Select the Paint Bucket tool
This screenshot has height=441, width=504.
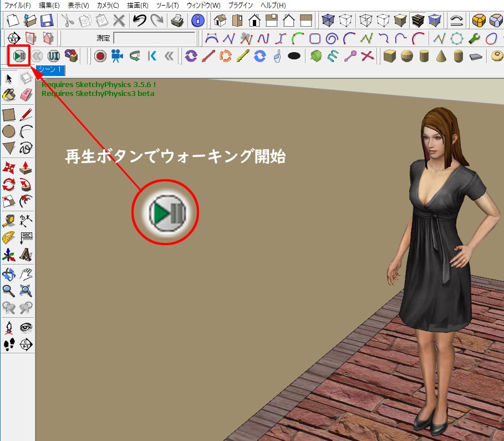coord(9,95)
